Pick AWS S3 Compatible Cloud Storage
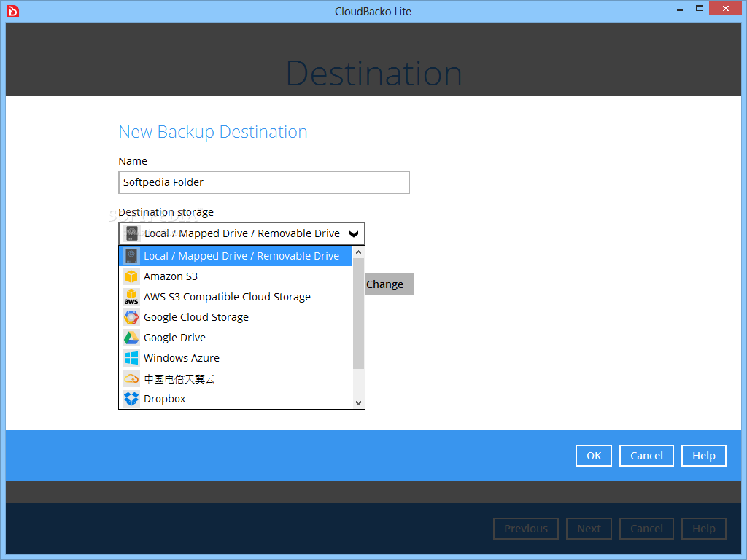Image resolution: width=747 pixels, height=560 pixels. click(236, 297)
